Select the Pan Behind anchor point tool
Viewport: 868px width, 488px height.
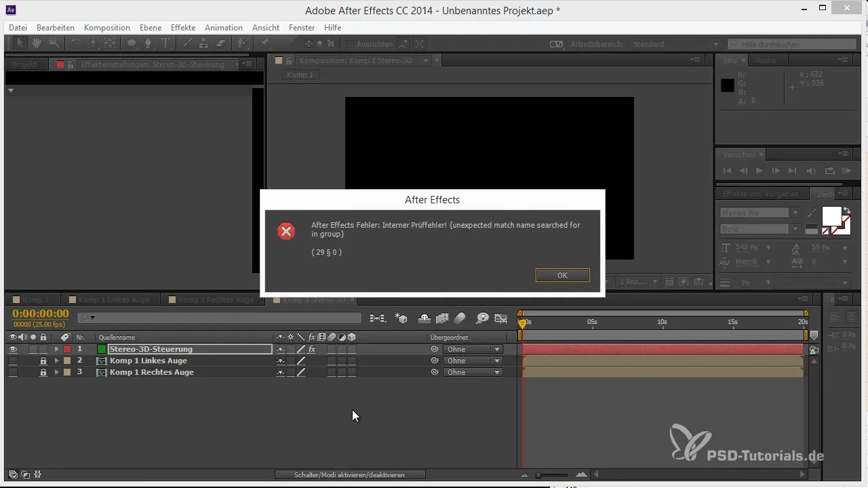(110, 43)
